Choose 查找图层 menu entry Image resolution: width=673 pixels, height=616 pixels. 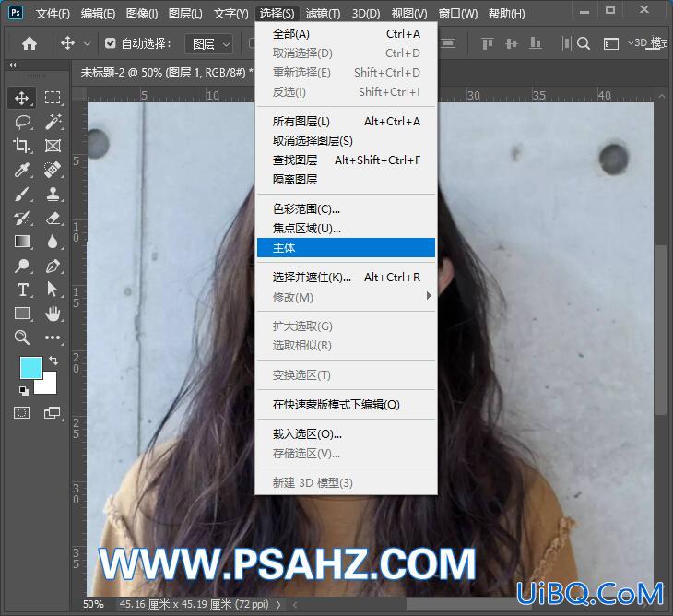point(346,160)
